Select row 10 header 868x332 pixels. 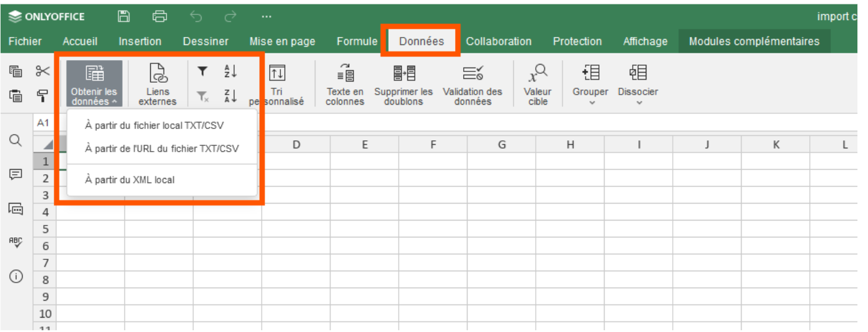(45, 314)
